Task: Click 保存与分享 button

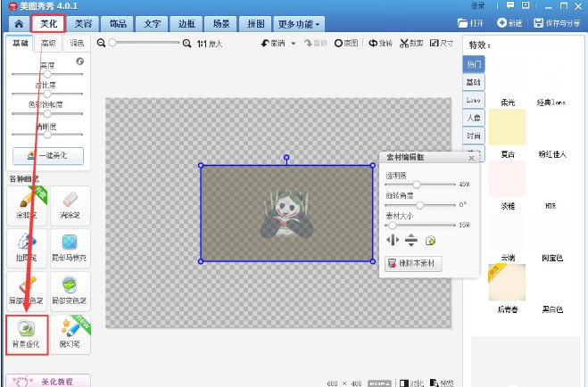Action: (557, 23)
